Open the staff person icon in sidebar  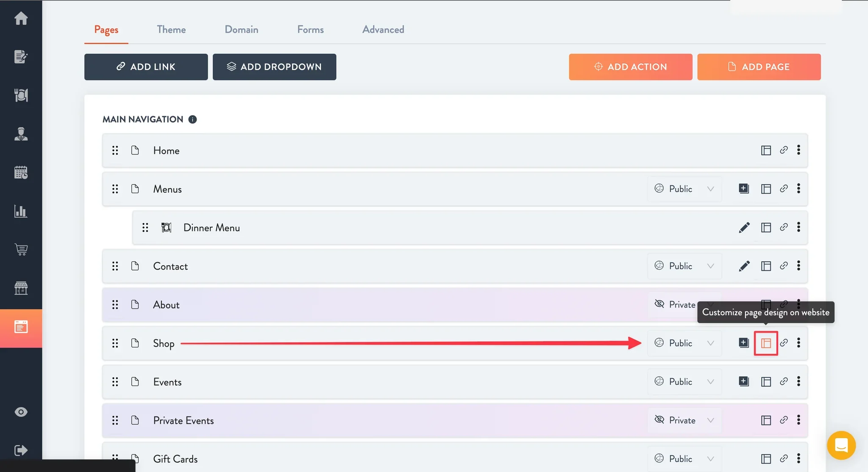pos(21,134)
